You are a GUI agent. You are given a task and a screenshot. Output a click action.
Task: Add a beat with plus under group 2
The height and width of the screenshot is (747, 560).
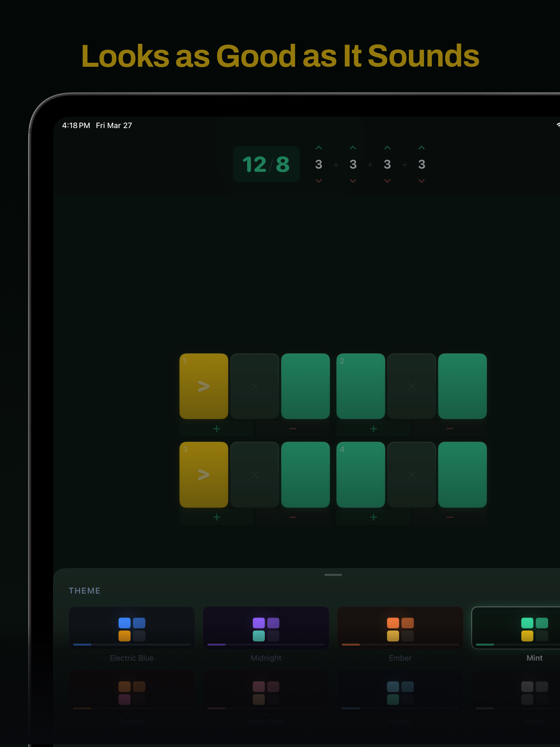373,429
